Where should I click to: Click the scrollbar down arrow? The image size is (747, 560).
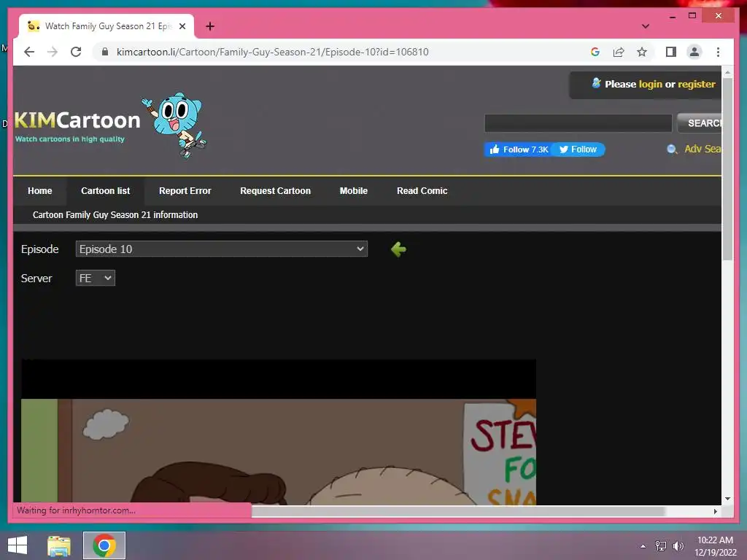pyautogui.click(x=727, y=499)
